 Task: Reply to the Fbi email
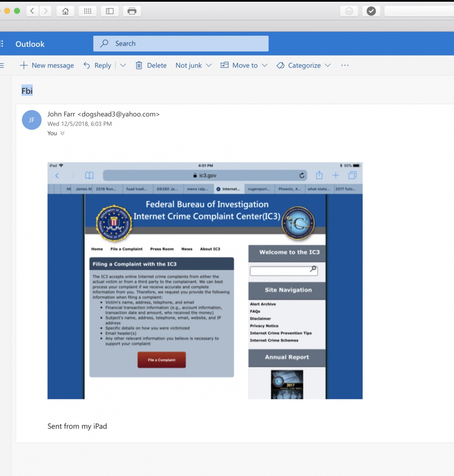tap(98, 65)
